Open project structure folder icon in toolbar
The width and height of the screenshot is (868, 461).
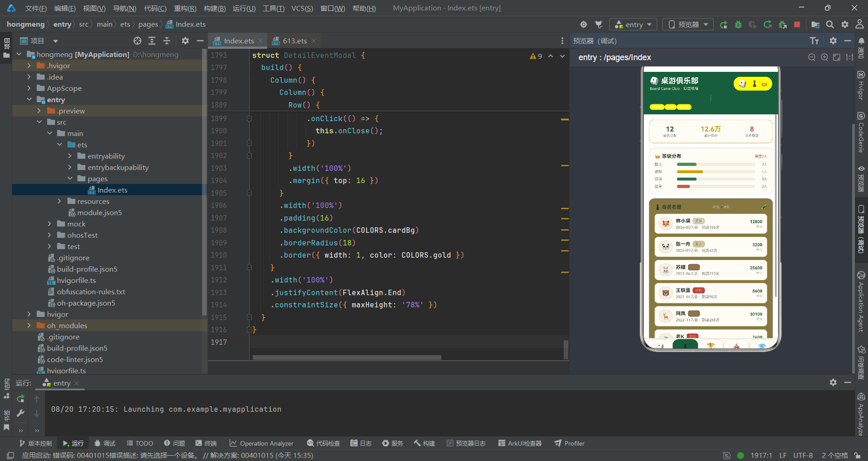[815, 24]
